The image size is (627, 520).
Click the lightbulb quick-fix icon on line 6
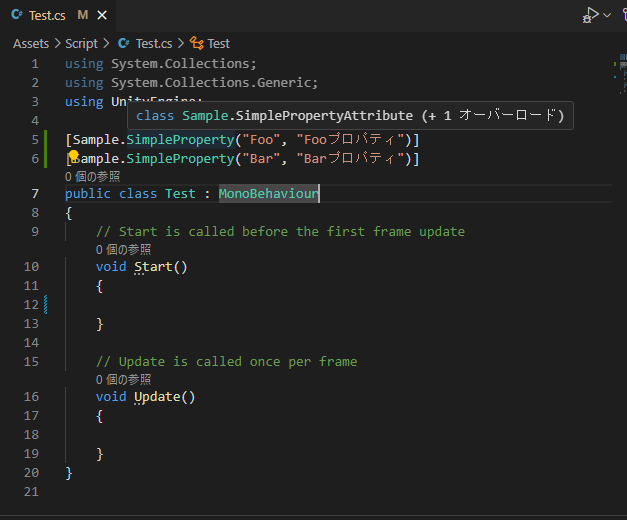[x=73, y=156]
